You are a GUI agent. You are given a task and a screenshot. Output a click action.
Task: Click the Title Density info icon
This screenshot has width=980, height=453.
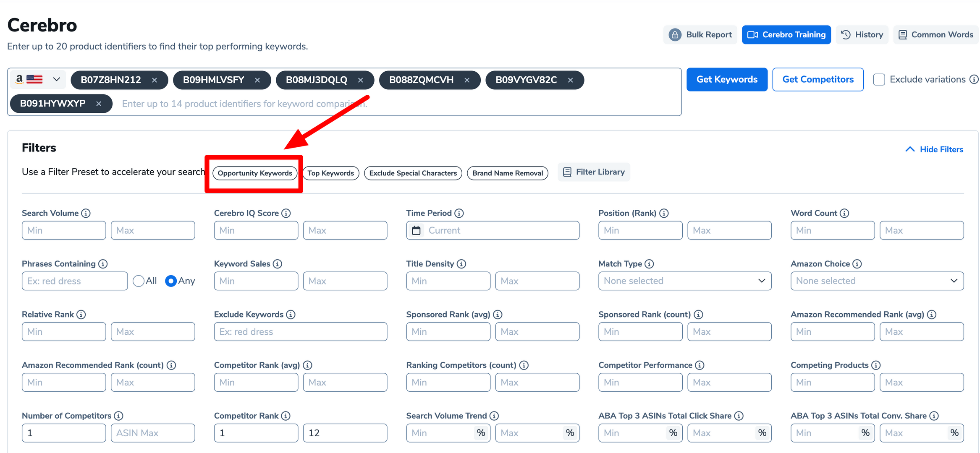tap(461, 264)
